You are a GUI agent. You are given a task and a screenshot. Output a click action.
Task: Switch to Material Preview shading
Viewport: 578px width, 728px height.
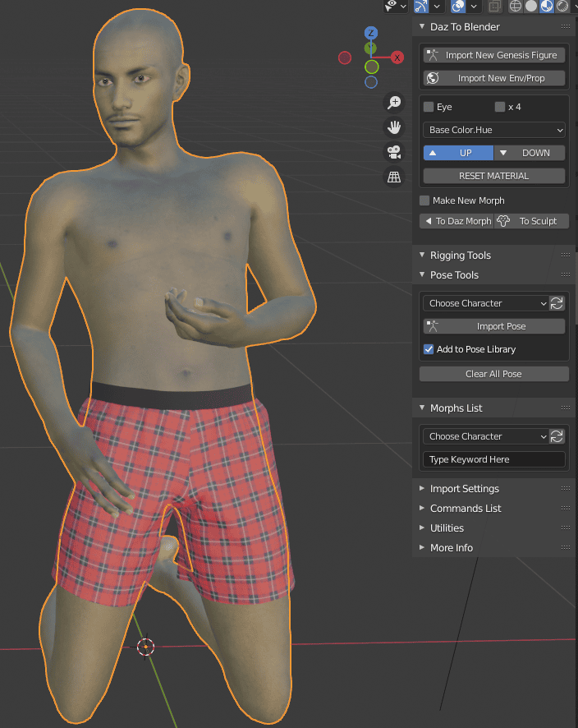[x=547, y=6]
